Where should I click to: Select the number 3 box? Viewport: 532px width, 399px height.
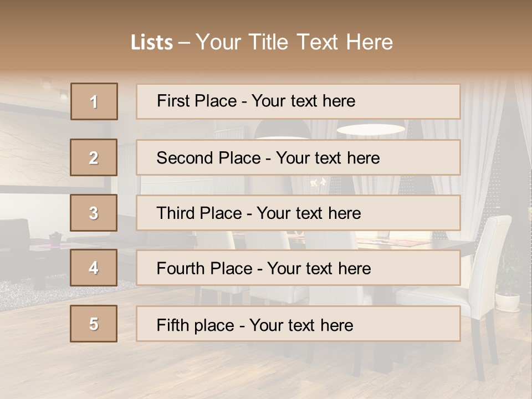[94, 213]
